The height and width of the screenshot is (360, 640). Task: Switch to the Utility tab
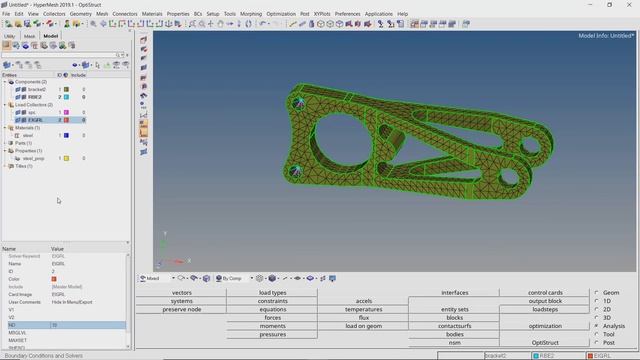[x=9, y=36]
